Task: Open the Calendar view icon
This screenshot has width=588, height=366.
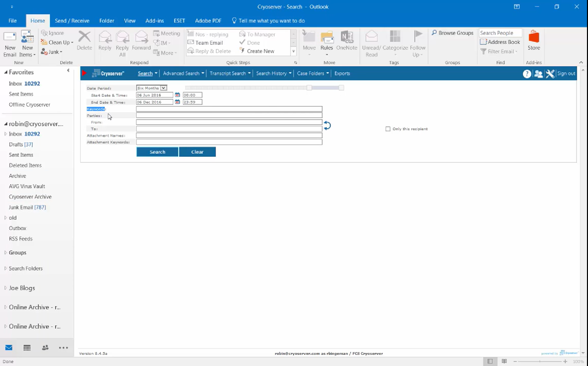Action: pos(27,348)
